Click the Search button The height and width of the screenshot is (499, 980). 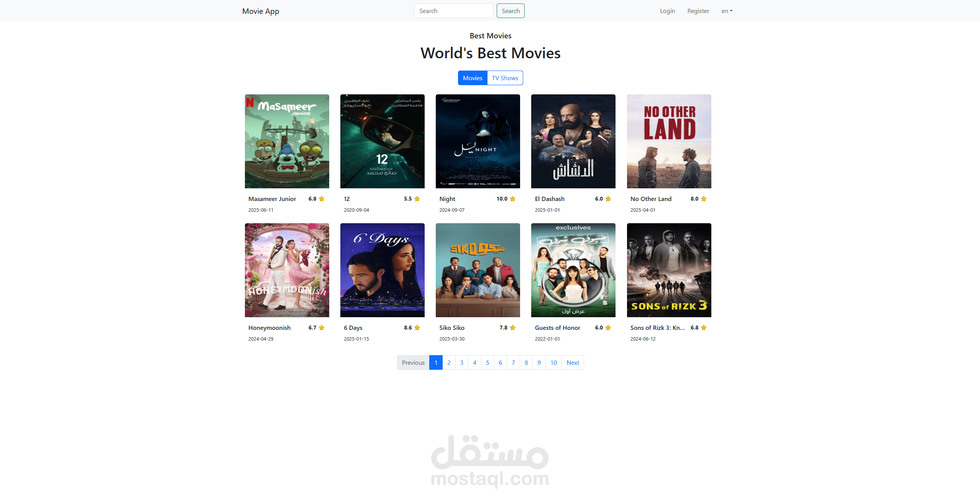(511, 11)
